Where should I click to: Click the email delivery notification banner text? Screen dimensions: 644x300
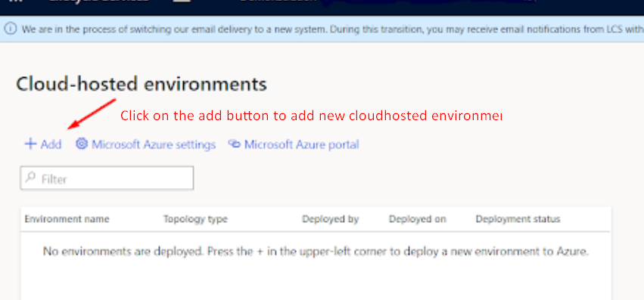333,29
